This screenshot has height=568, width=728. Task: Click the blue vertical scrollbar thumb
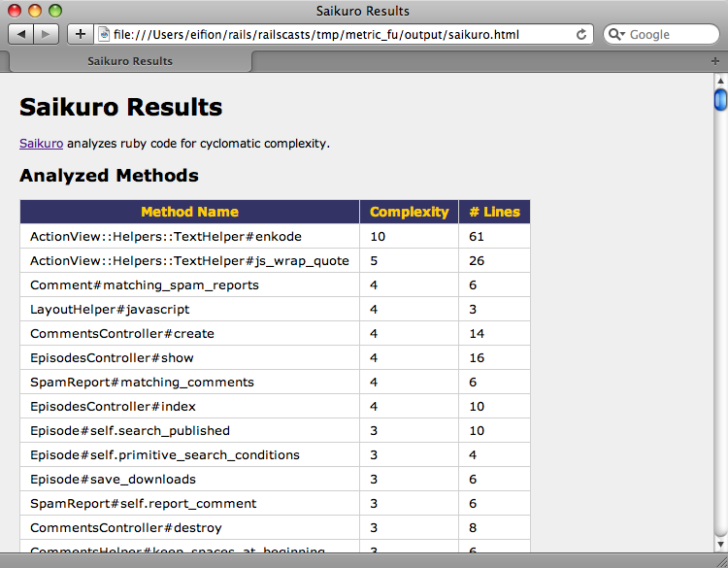click(x=720, y=99)
